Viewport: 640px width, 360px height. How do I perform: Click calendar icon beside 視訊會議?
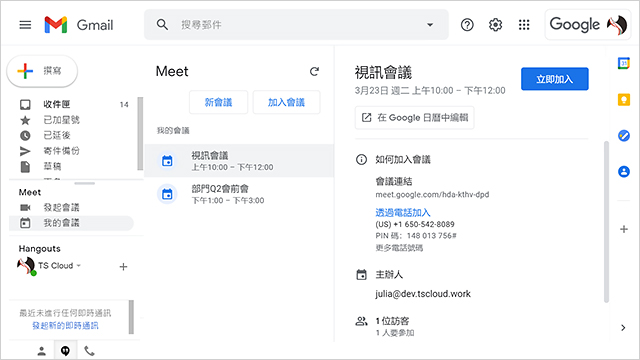[167, 161]
